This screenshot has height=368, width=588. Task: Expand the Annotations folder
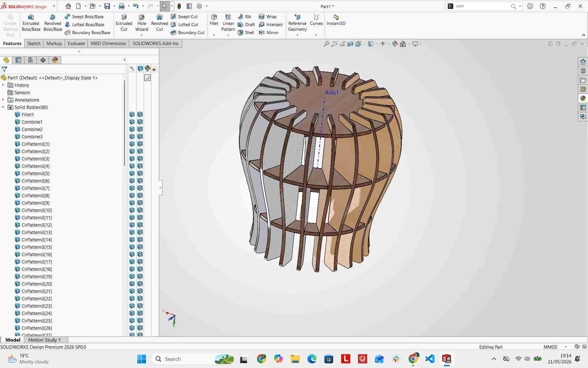(3, 100)
